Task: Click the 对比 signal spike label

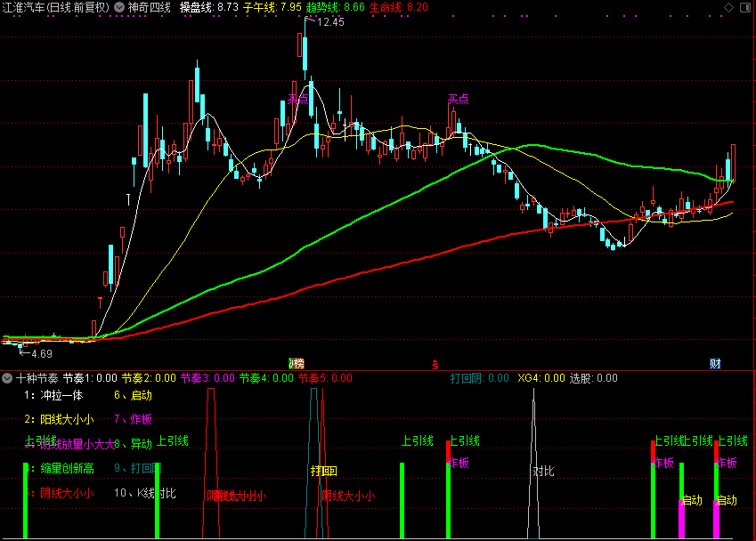Action: pyautogui.click(x=543, y=471)
